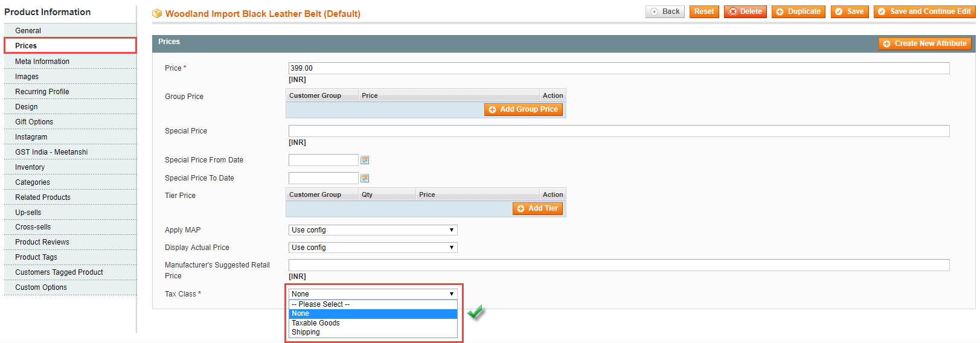
Task: Open the Cross-sells tab
Action: [x=70, y=227]
